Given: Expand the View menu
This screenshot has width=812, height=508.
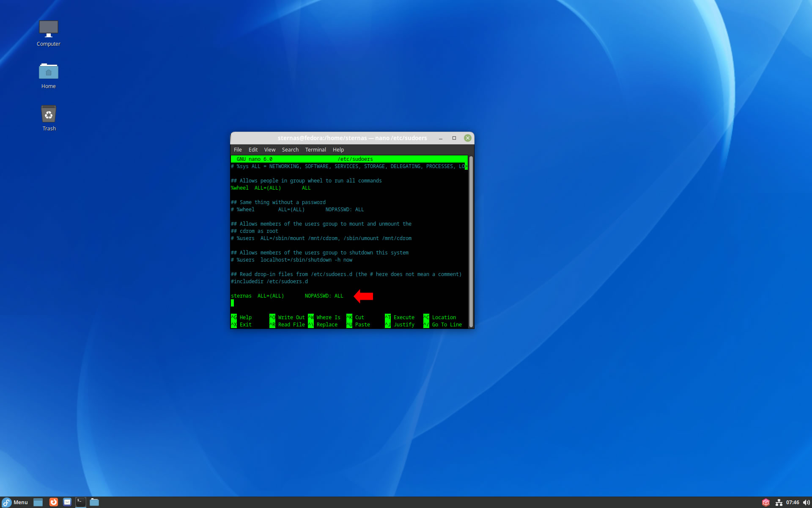Looking at the screenshot, I should tap(269, 150).
